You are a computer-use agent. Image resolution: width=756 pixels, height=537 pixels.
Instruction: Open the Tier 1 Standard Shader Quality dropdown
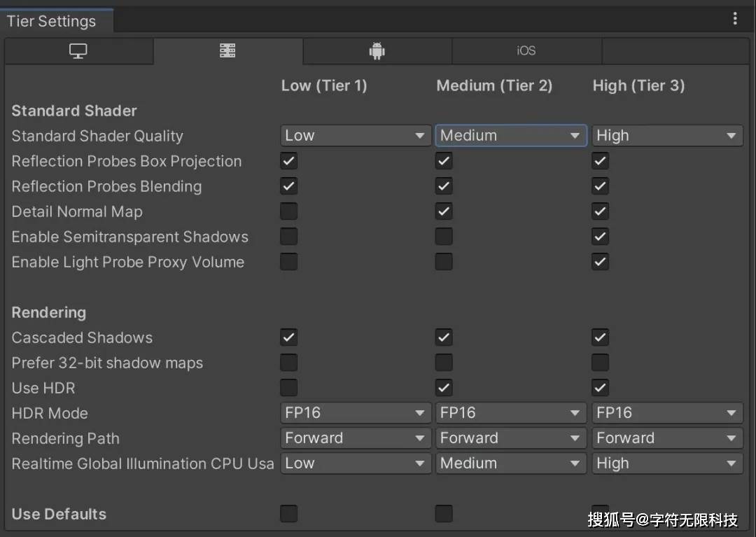click(355, 135)
